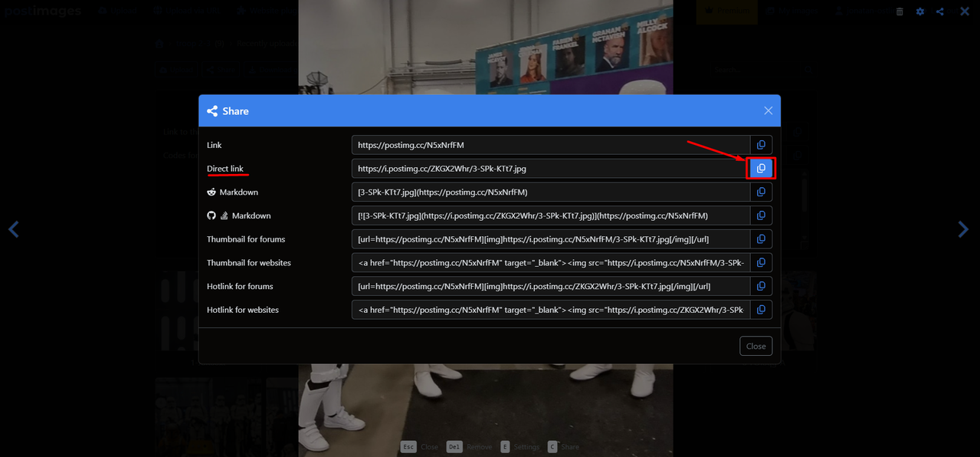
Task: Copy the Thumbnail for websites code
Action: pyautogui.click(x=761, y=262)
